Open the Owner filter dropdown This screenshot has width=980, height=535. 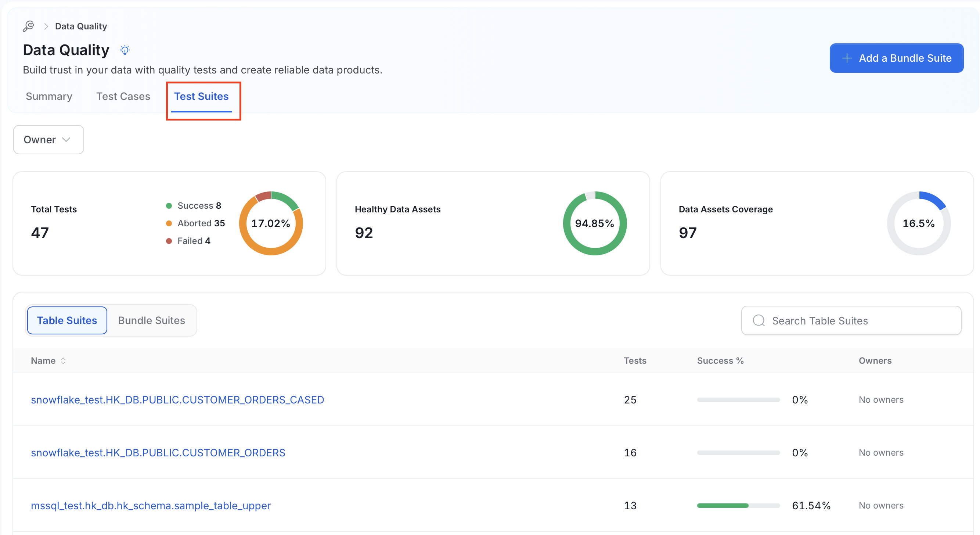(48, 140)
